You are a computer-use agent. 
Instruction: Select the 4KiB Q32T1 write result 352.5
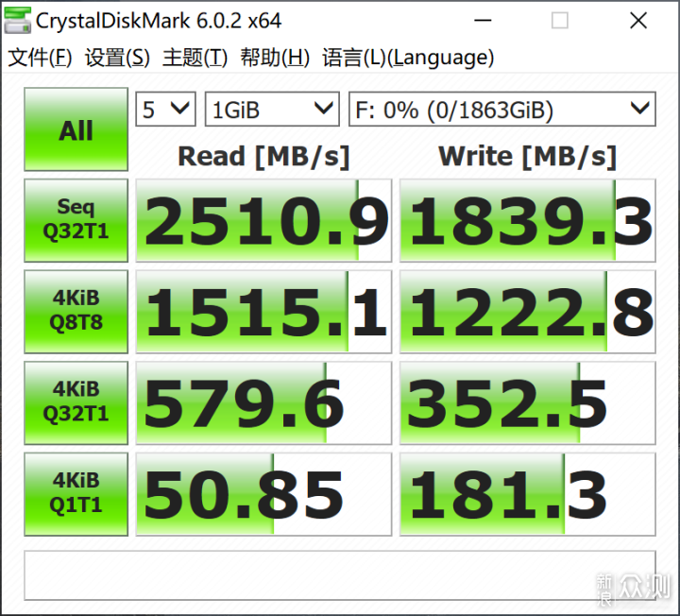point(527,403)
